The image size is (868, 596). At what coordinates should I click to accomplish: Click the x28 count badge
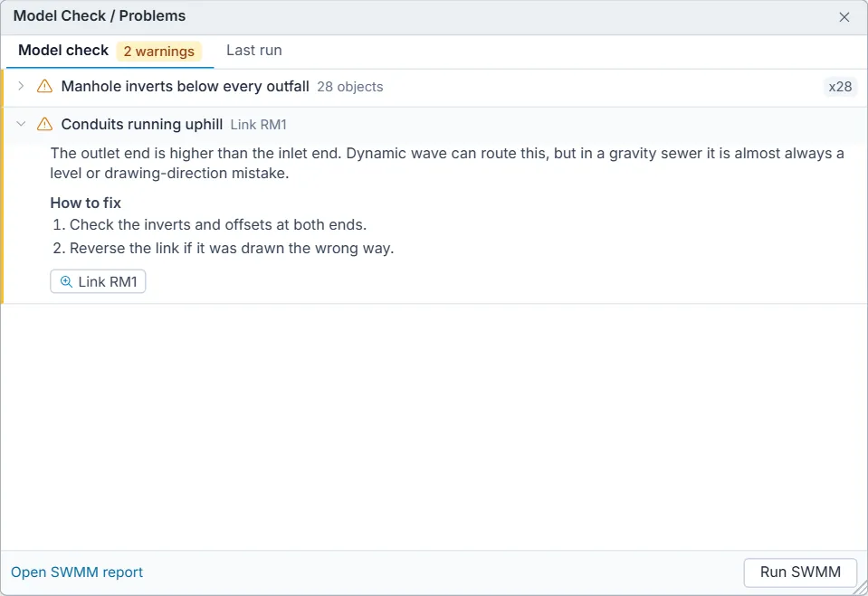[840, 87]
